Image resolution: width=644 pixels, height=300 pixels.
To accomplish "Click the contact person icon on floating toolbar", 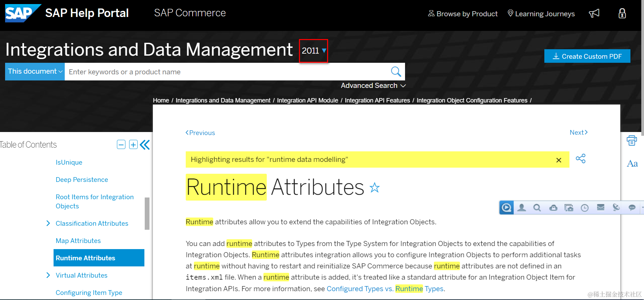I will tap(522, 207).
